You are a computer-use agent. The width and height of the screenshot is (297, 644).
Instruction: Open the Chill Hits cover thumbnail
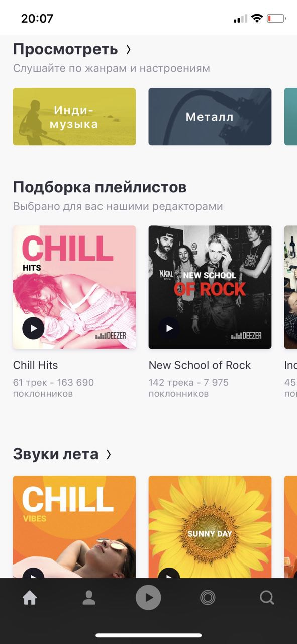coord(74,287)
